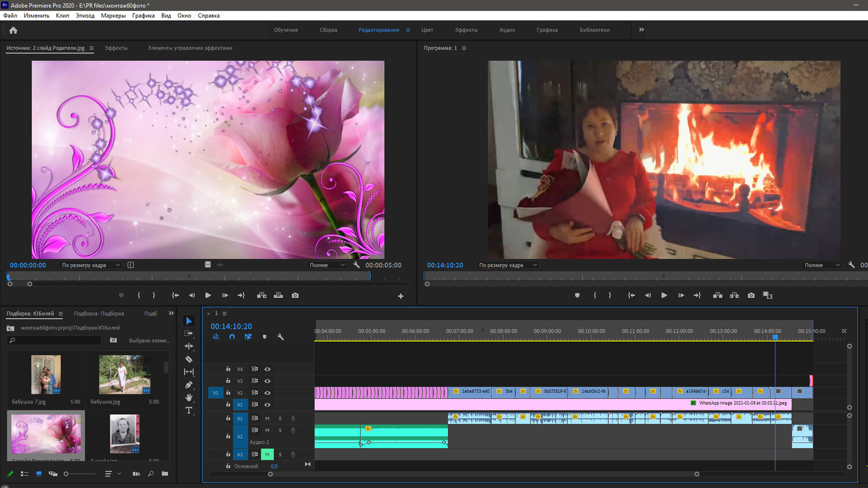Select the Type tool

pos(189,411)
